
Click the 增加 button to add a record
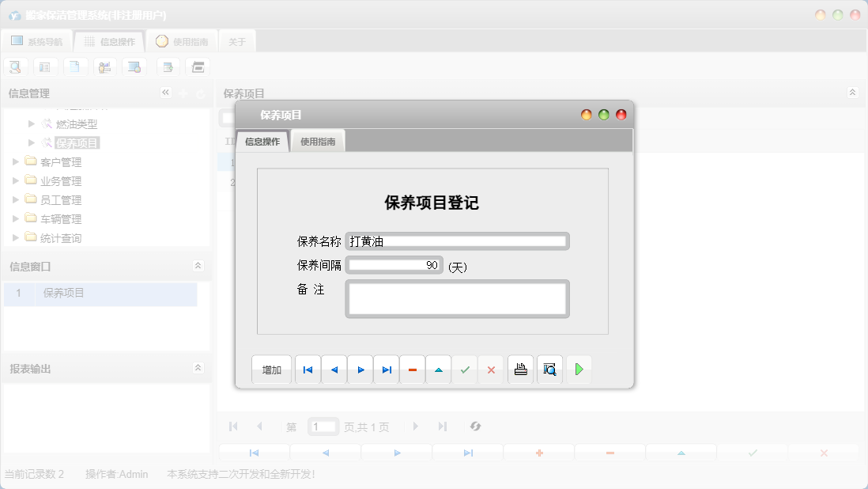271,369
